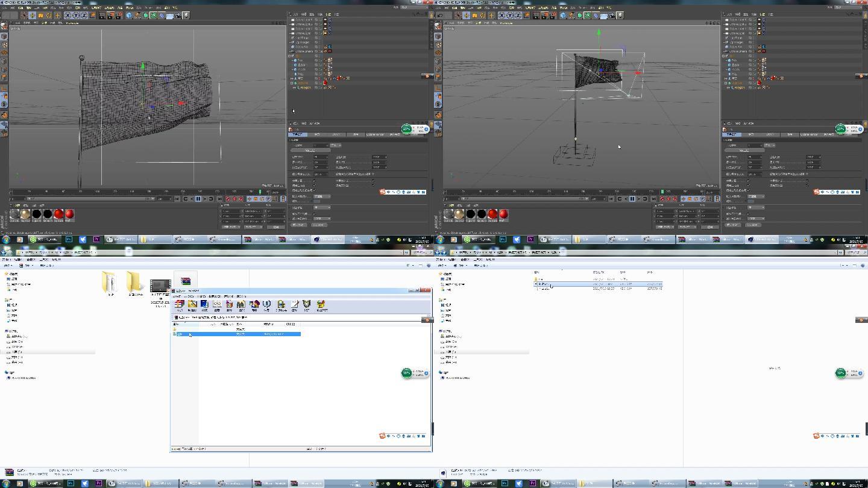Image resolution: width=868 pixels, height=488 pixels.
Task: Toggle Z axis lock in left Cinema 4D toolbar
Action: pyautogui.click(x=84, y=15)
